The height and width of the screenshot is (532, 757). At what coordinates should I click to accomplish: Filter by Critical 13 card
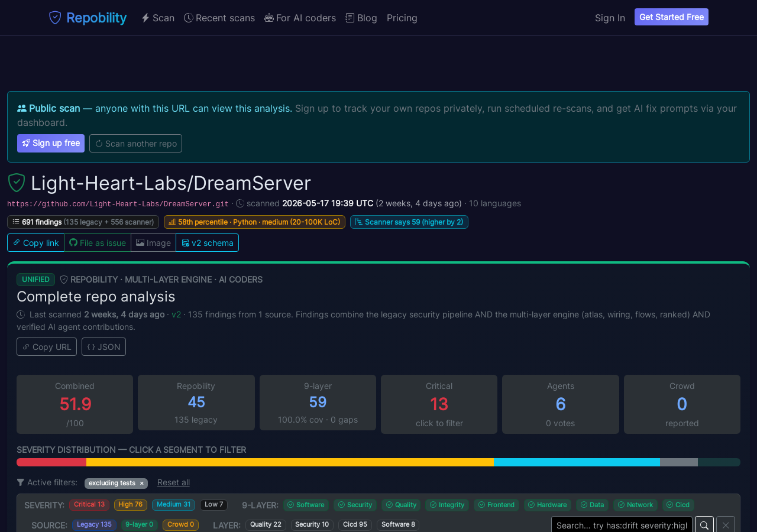click(439, 404)
